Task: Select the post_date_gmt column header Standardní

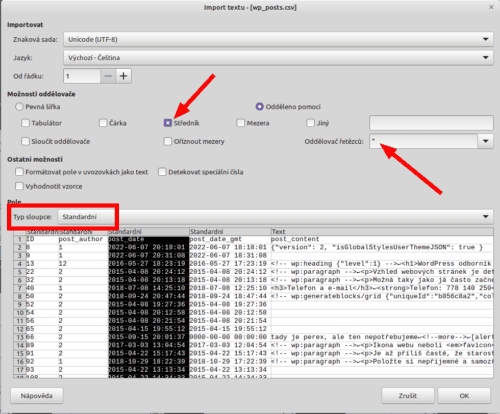Action: 230,231
